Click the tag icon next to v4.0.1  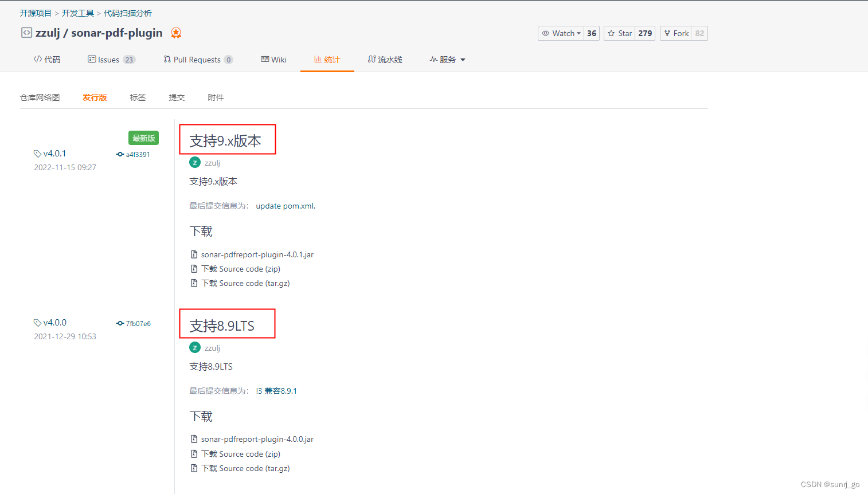pos(37,154)
